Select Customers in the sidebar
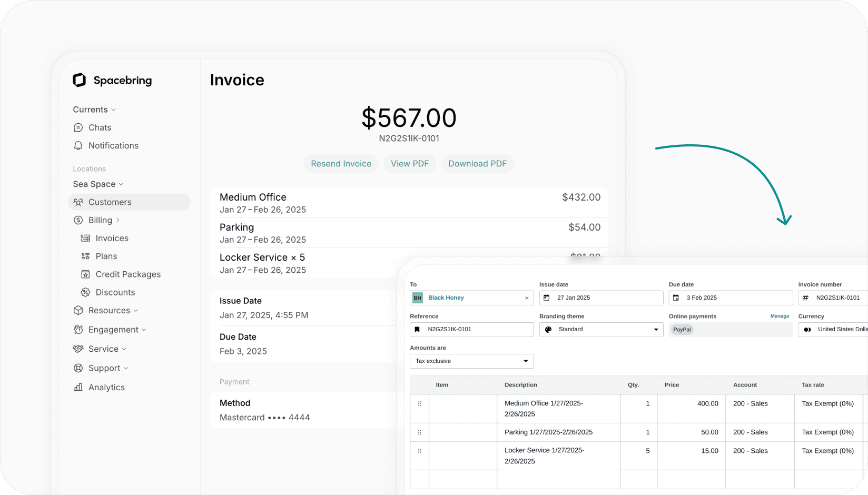The width and height of the screenshot is (868, 495). click(129, 202)
